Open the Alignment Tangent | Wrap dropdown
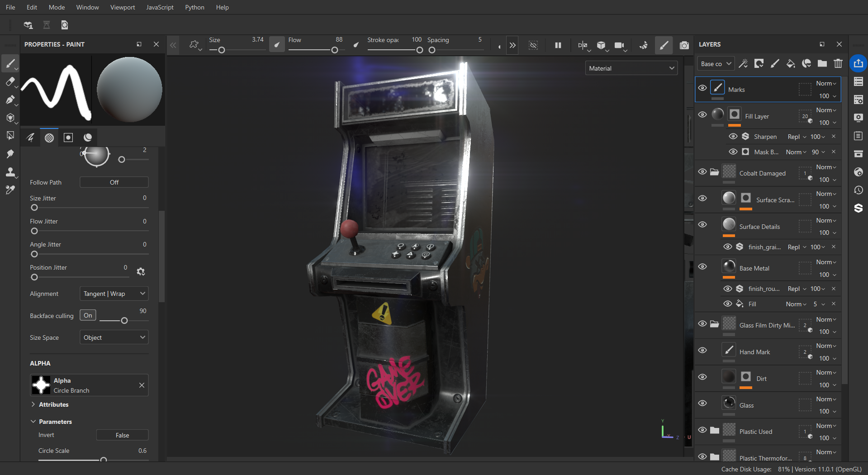This screenshot has height=475, width=868. click(114, 294)
